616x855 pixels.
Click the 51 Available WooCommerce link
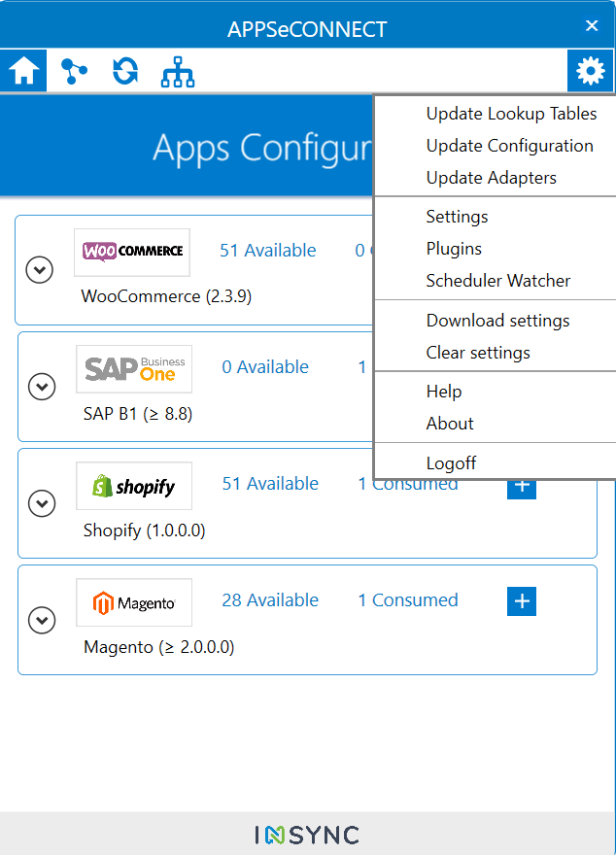pos(267,251)
